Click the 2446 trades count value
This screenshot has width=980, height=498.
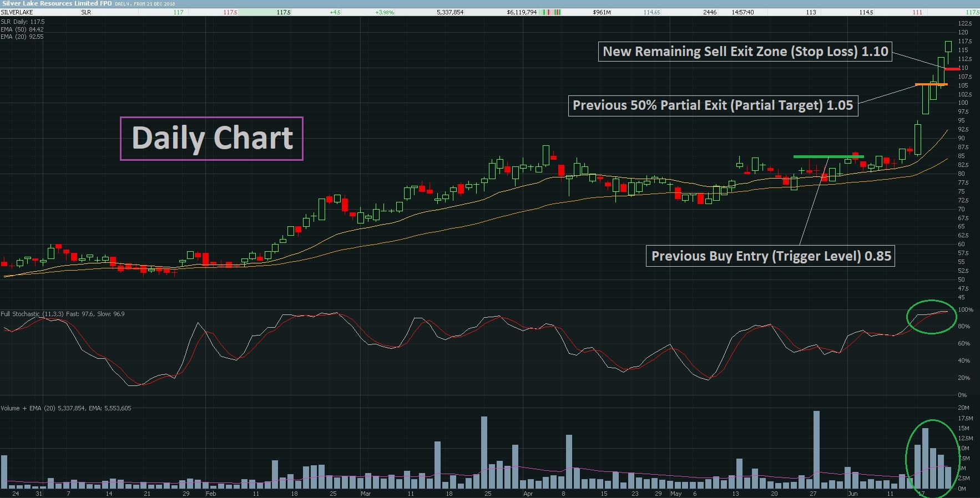pyautogui.click(x=710, y=12)
